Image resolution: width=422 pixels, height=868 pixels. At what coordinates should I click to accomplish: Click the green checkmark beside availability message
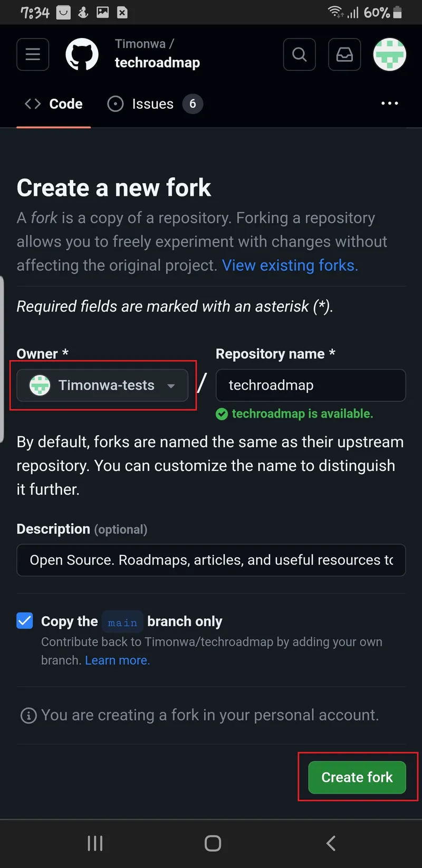pos(222,414)
